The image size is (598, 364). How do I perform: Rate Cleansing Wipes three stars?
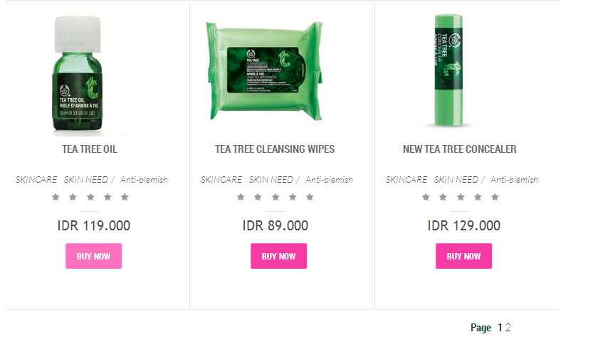[x=276, y=197]
